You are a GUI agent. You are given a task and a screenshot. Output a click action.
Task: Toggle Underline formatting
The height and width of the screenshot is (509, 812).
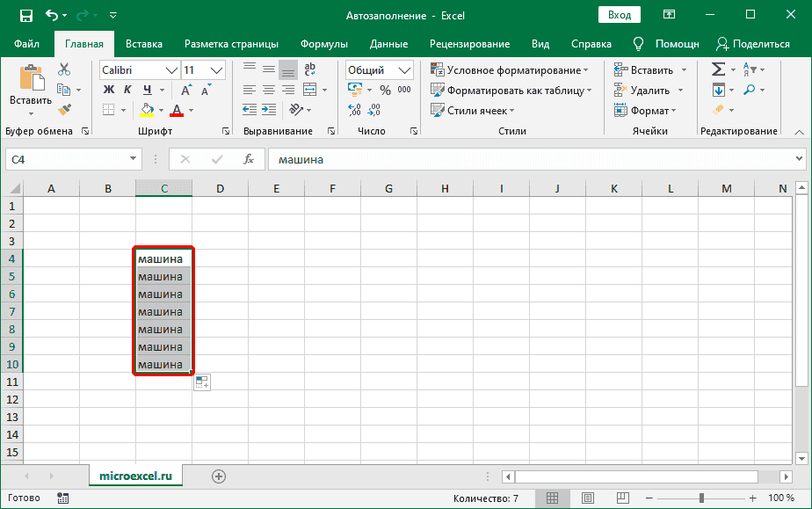coord(148,90)
